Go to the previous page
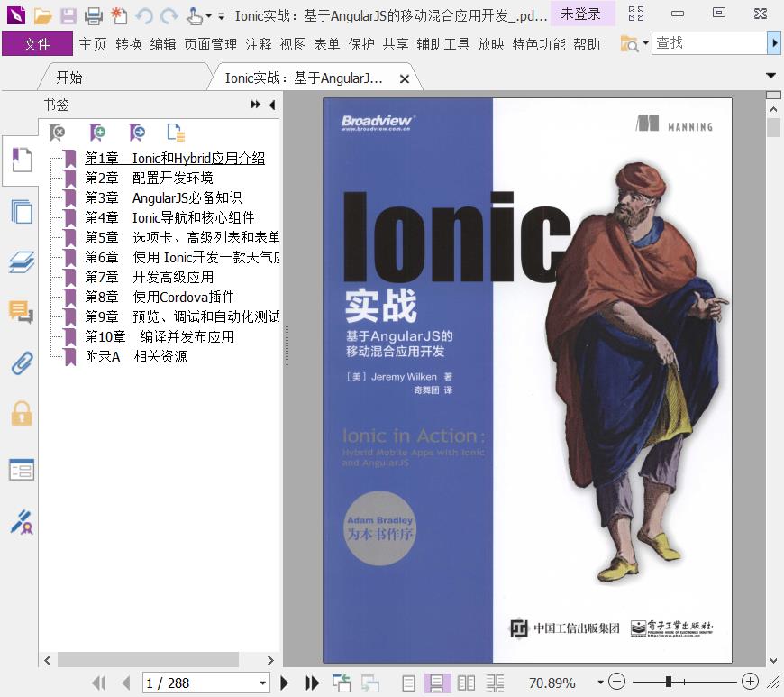Screen dimensions: 784x697 click(x=126, y=683)
